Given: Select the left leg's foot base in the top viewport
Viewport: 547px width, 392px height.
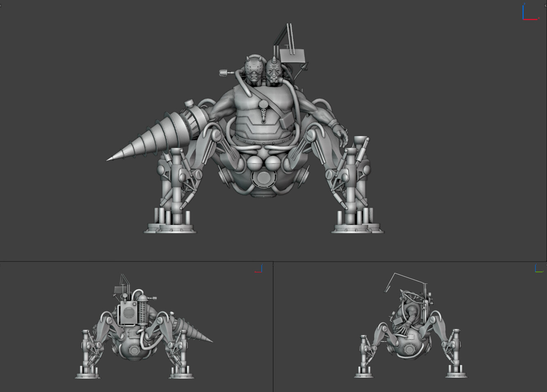Looking at the screenshot, I should 170,227.
